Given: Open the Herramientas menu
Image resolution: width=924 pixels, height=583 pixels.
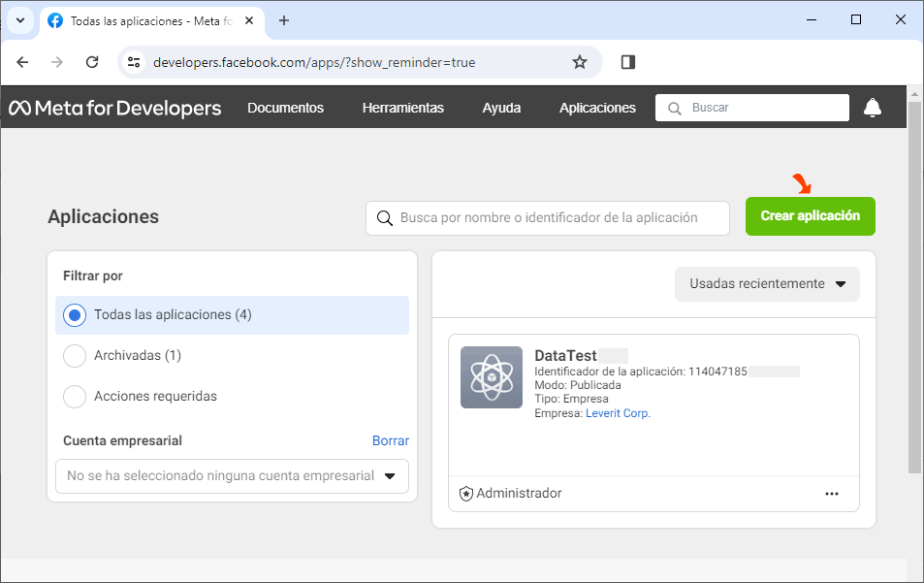Looking at the screenshot, I should (403, 108).
